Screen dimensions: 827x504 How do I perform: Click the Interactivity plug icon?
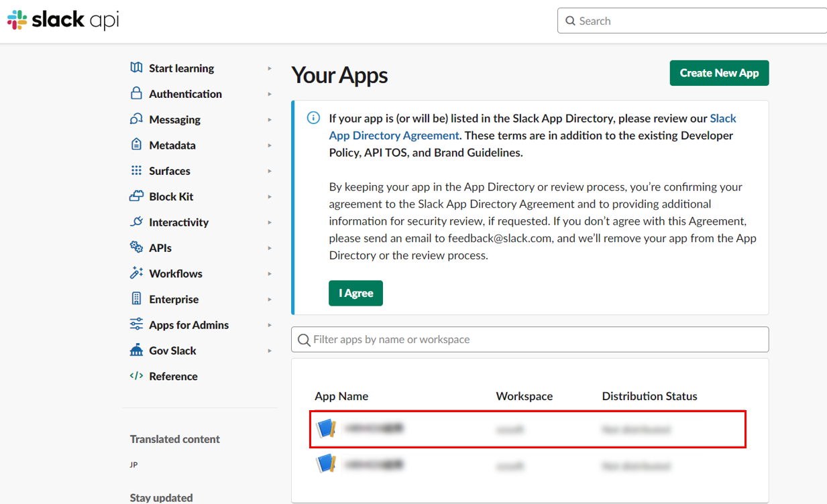tap(136, 222)
